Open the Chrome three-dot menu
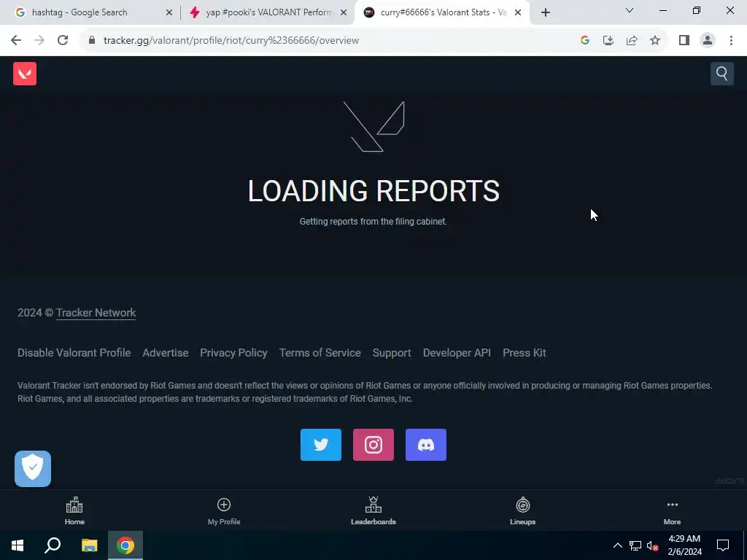This screenshot has height=560, width=747. click(x=731, y=41)
